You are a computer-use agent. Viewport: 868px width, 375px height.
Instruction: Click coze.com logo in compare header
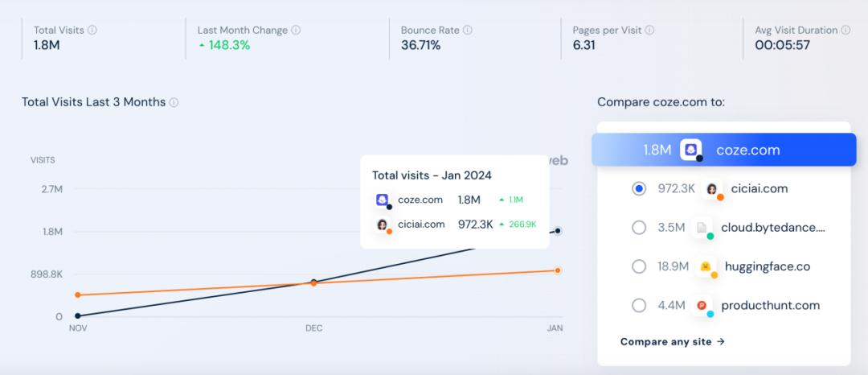(691, 150)
